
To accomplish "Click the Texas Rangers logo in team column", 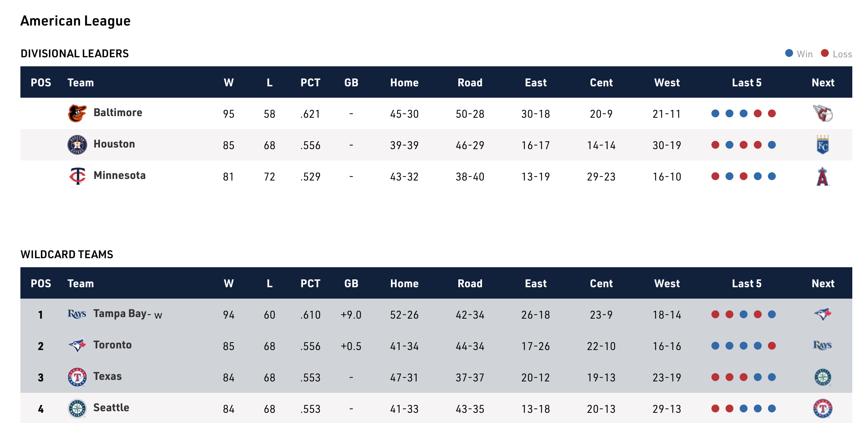I will coord(77,377).
